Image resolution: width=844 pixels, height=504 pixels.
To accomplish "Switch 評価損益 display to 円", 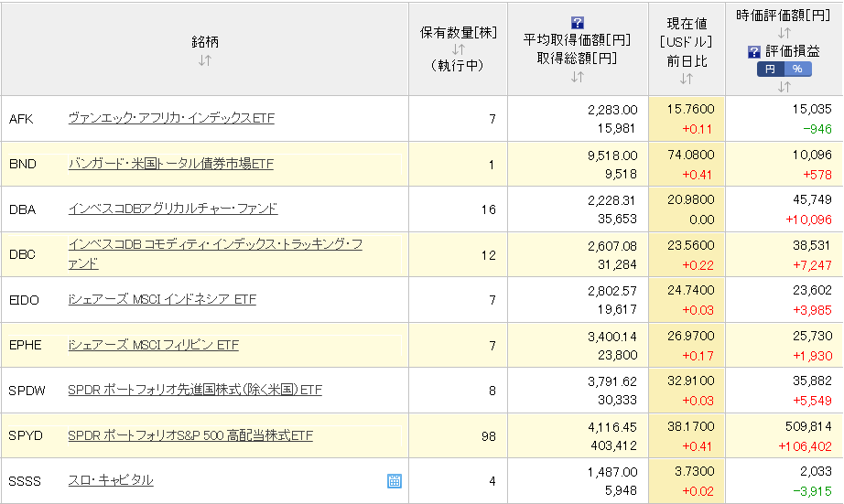I will click(770, 70).
